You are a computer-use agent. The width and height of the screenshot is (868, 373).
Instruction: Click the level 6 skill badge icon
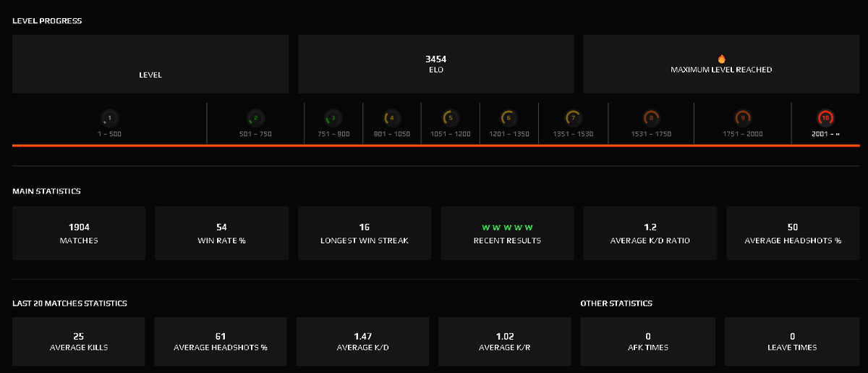pos(509,117)
